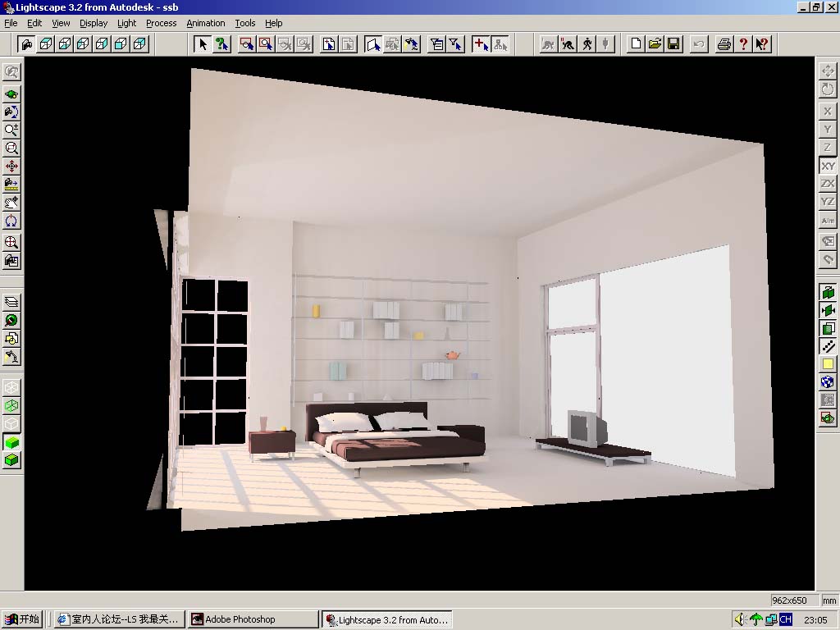Select the Zoom magnifier plus/minus tool
840x630 pixels.
(x=11, y=130)
